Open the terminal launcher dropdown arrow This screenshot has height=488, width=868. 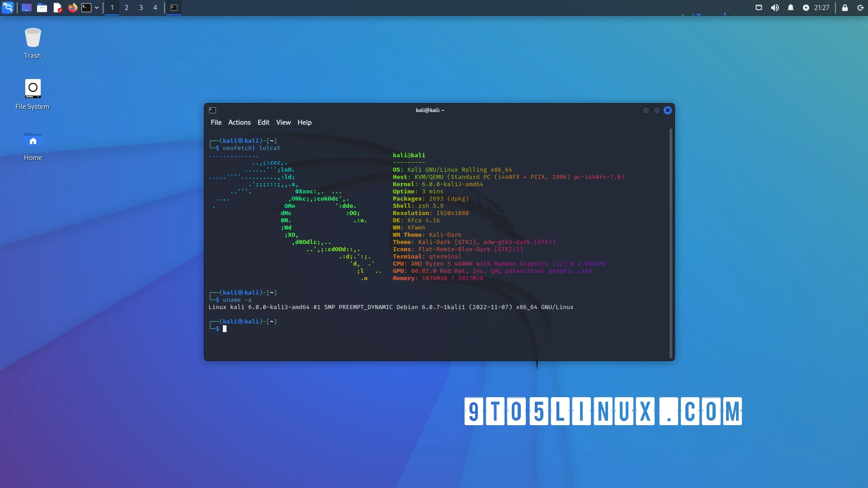[97, 8]
